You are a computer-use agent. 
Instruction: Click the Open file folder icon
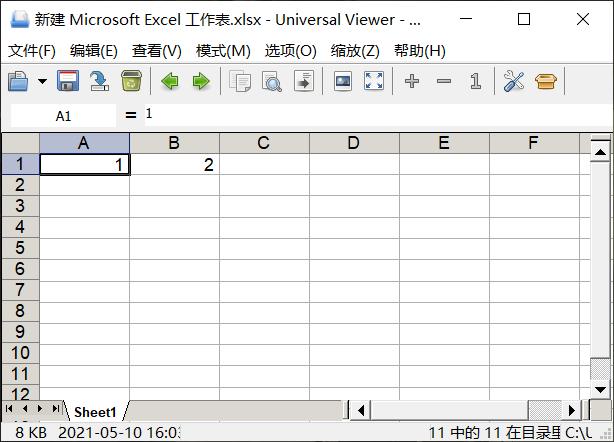(18, 81)
